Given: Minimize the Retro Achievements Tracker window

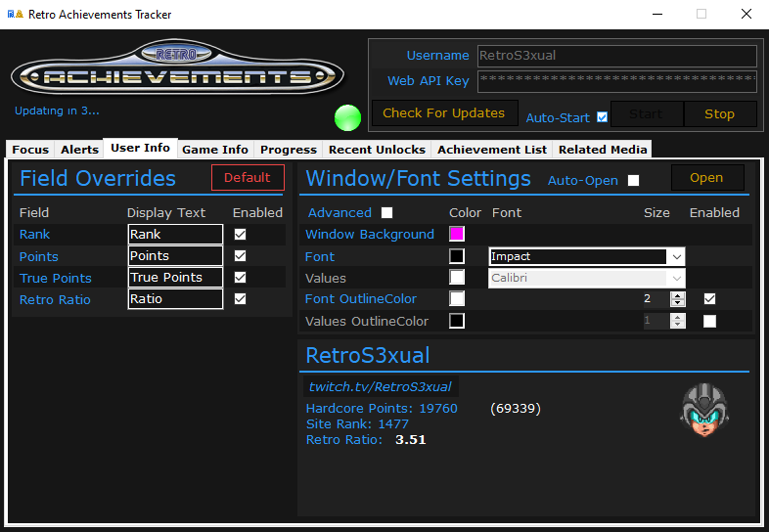Looking at the screenshot, I should click(657, 15).
